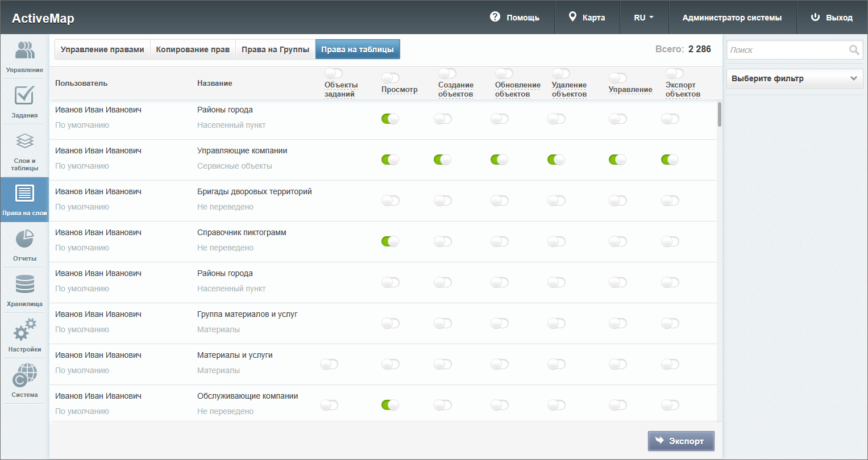Click the Экспорт button

[680, 441]
